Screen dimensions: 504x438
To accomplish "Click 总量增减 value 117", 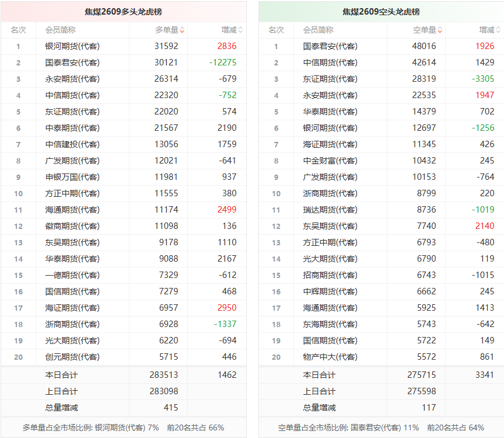I will click(x=429, y=408).
